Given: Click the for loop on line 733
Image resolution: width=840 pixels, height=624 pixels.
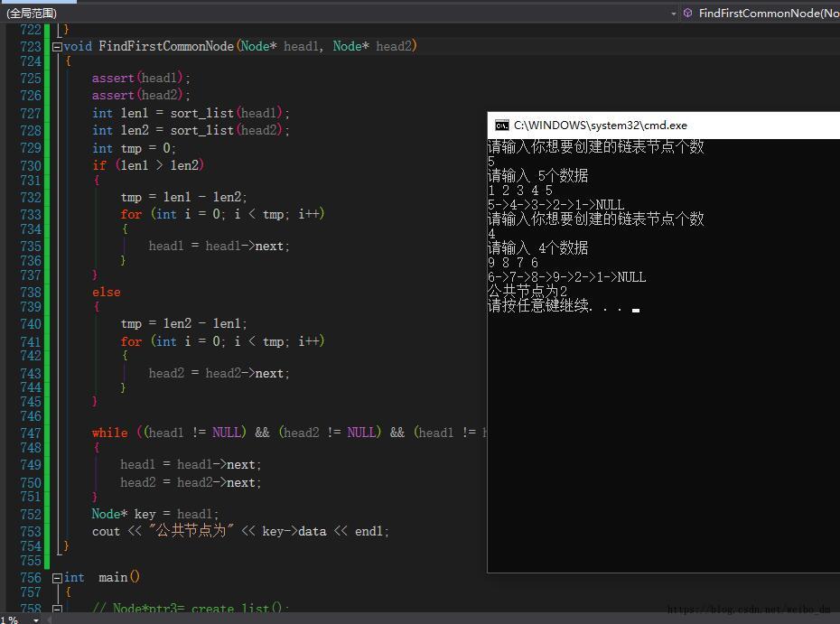Looking at the screenshot, I should click(222, 214).
